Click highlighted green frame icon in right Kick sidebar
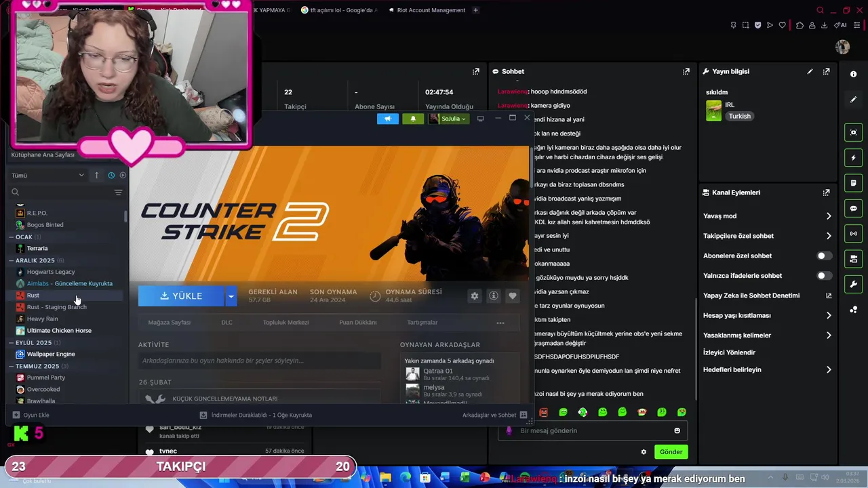 click(853, 132)
